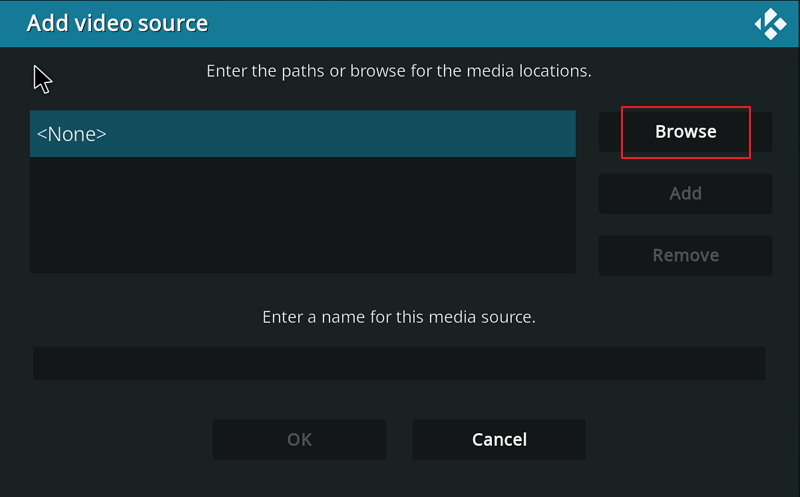Confirm with the OK button
Image resolution: width=800 pixels, height=497 pixels.
pos(299,439)
